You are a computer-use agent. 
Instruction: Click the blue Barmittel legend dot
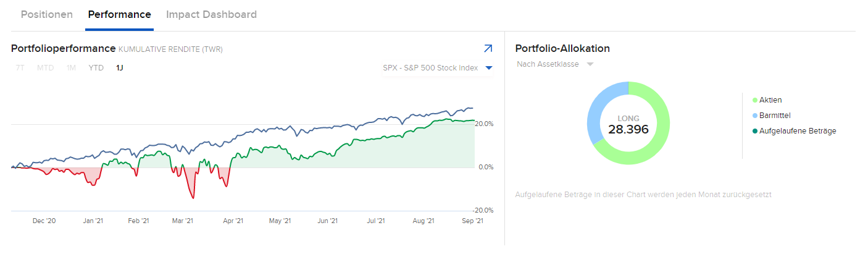coord(754,116)
